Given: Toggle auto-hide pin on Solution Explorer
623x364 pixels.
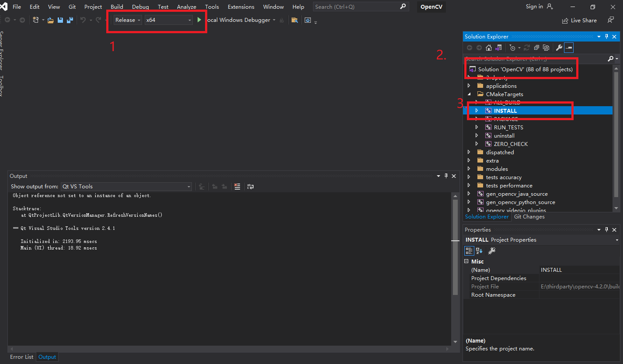Looking at the screenshot, I should [606, 37].
